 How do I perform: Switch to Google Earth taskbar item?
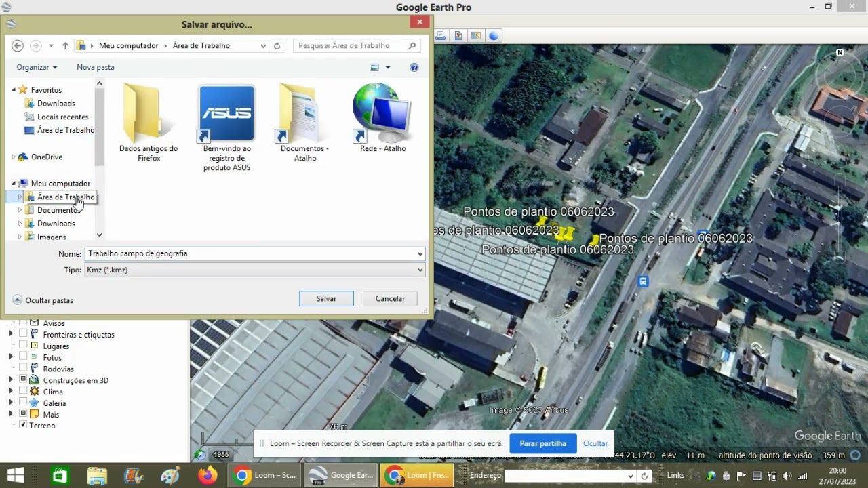point(340,475)
